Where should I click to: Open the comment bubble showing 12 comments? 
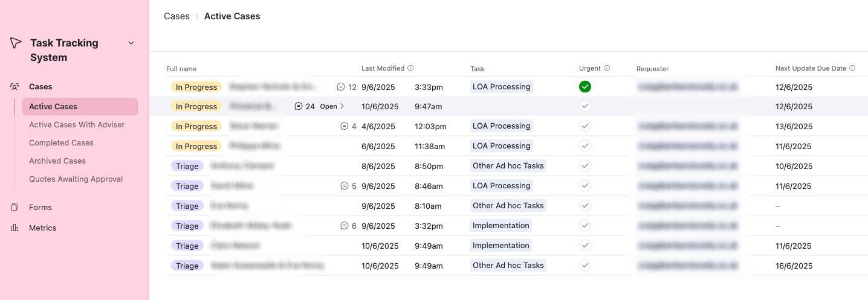[x=341, y=87]
